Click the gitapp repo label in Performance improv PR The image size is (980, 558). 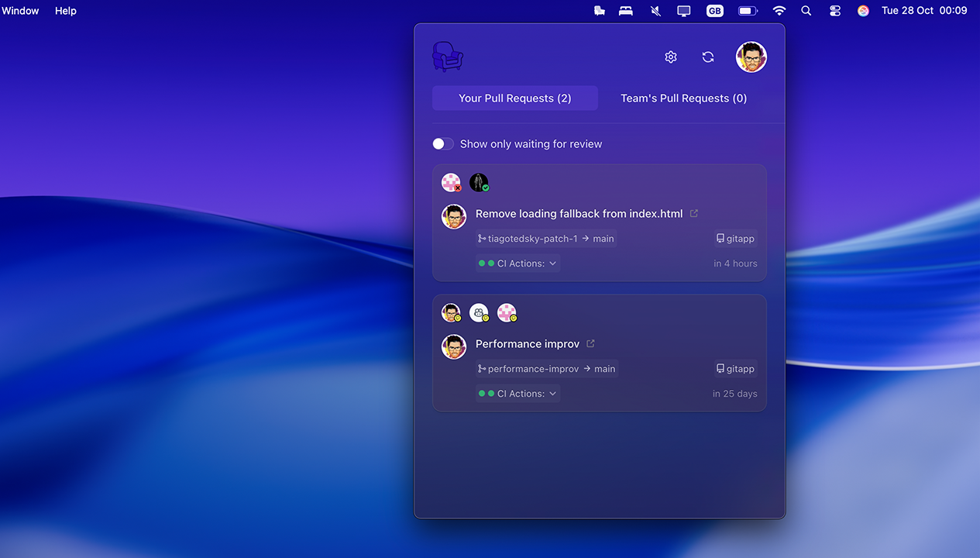[x=736, y=369]
